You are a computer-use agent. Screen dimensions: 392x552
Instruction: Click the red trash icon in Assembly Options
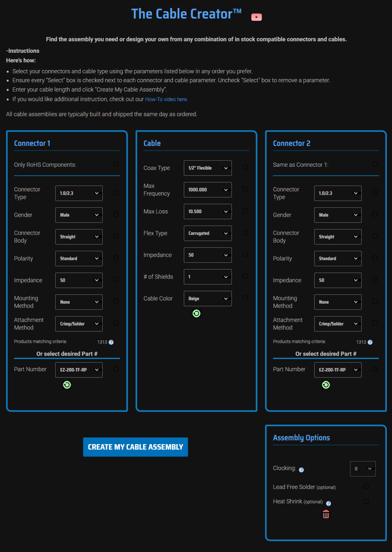pyautogui.click(x=326, y=514)
